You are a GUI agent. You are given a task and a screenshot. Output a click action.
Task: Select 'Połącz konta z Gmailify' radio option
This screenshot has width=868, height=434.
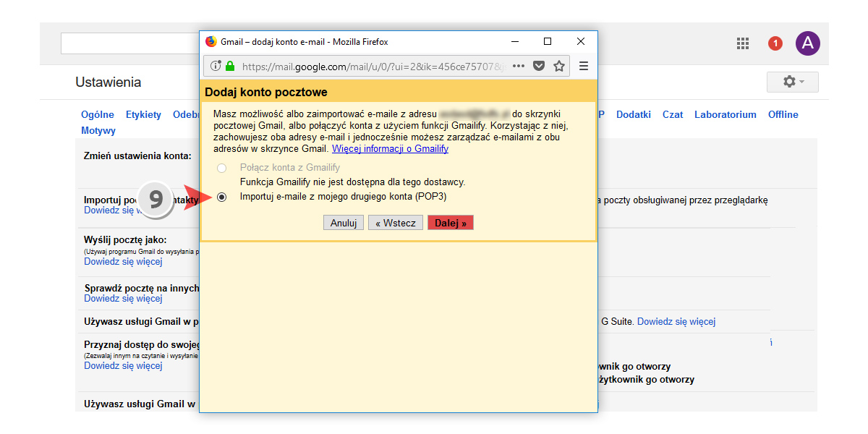pos(221,168)
